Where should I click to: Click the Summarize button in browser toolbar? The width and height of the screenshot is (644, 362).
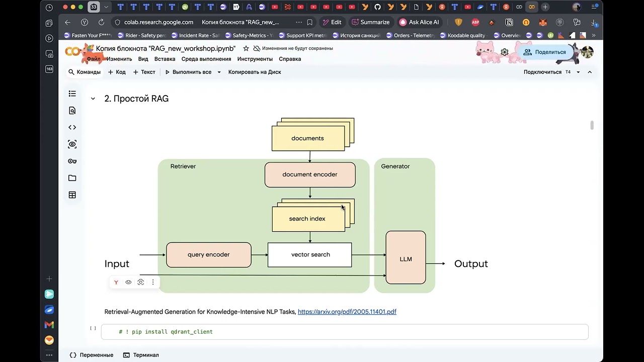point(371,22)
